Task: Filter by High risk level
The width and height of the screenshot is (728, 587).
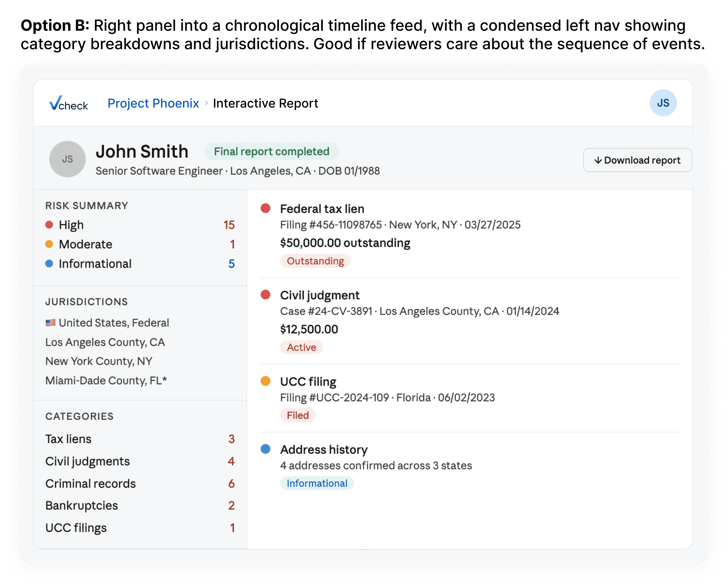Action: coord(71,225)
